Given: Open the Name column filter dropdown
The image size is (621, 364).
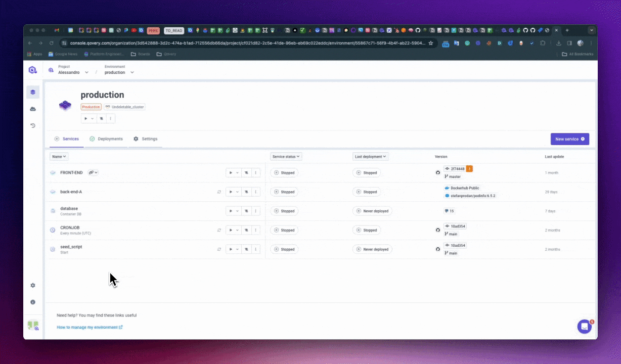Looking at the screenshot, I should click(x=59, y=157).
